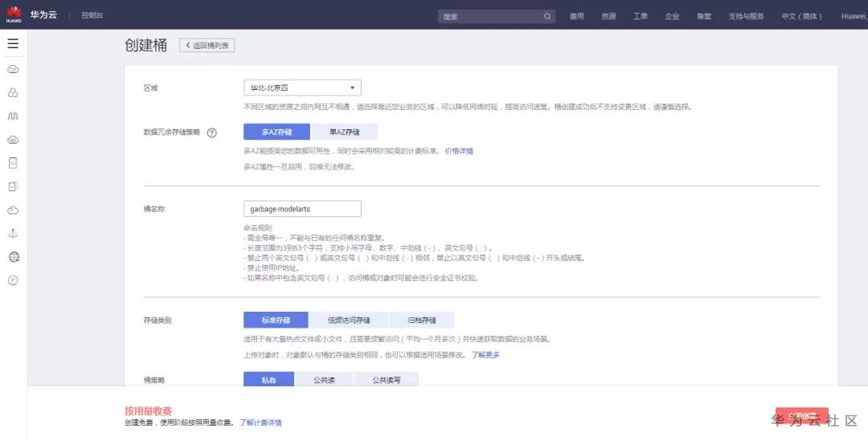Focus the top search box
The width and height of the screenshot is (868, 441).
[x=496, y=16]
